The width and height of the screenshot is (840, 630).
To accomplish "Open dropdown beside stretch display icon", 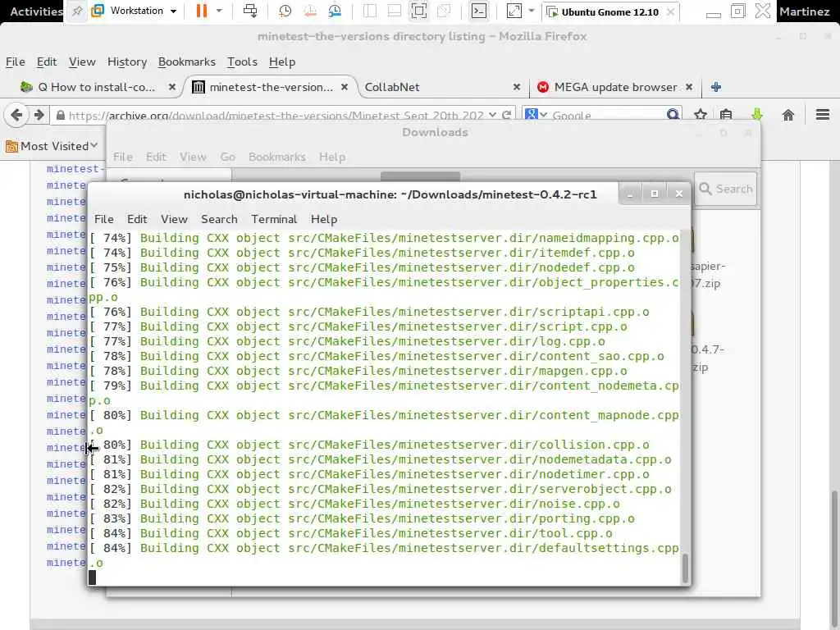I will point(532,11).
